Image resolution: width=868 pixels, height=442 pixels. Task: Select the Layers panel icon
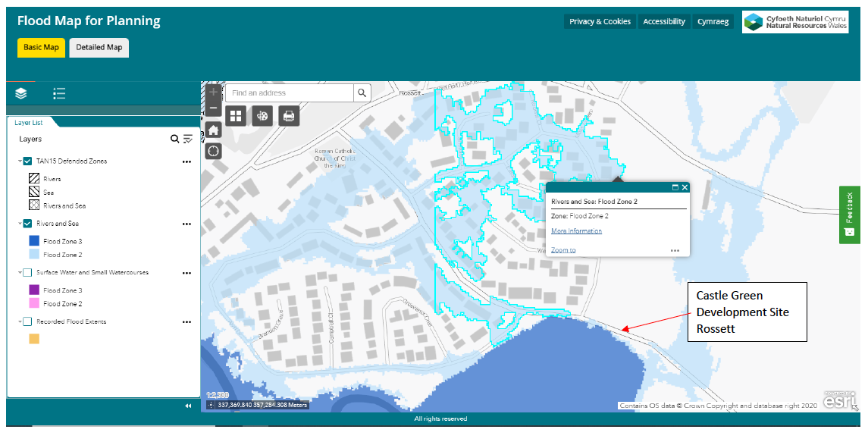click(20, 93)
